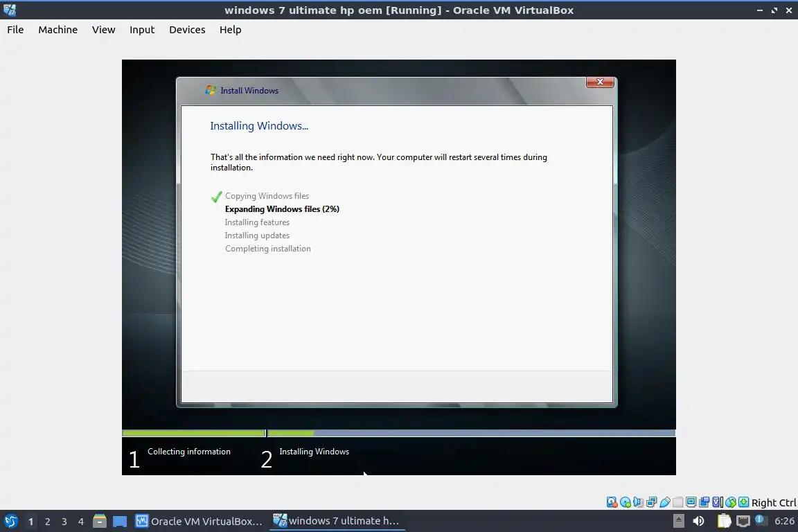
Task: Click the 'Installing Windows' stage label
Action: [x=314, y=452]
